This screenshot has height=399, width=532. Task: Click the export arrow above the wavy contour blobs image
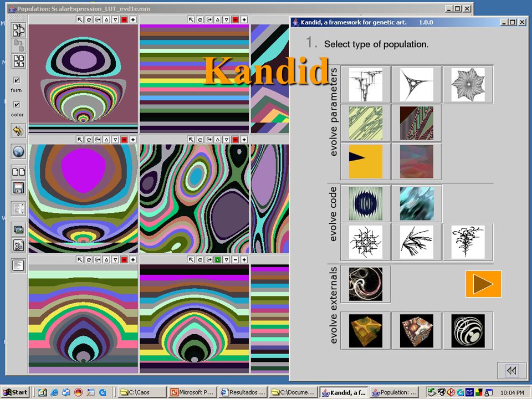tap(209, 140)
